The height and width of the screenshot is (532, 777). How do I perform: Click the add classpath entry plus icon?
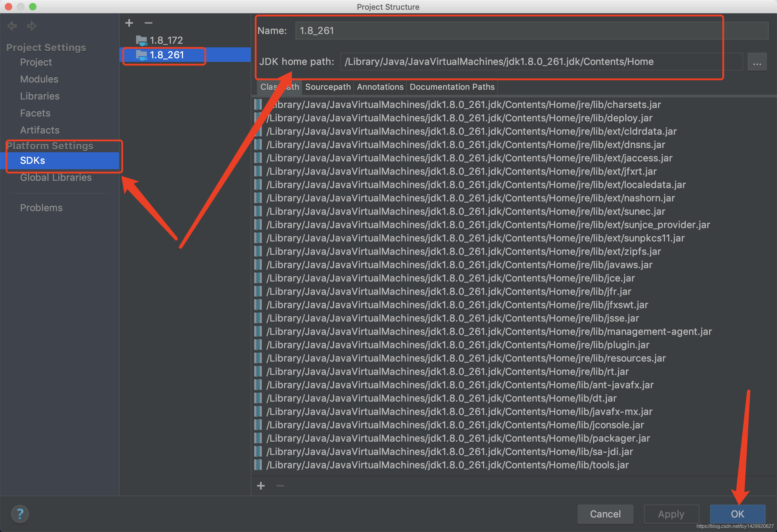tap(261, 486)
